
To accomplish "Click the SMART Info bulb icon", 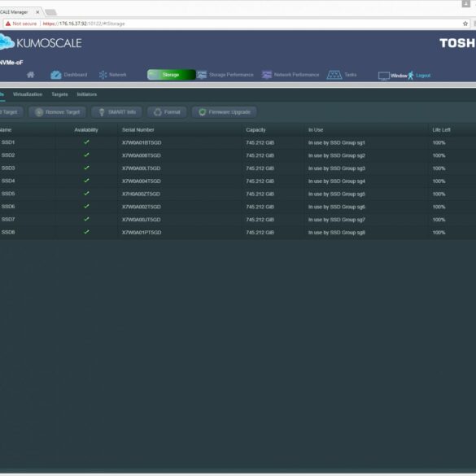I will pos(102,112).
